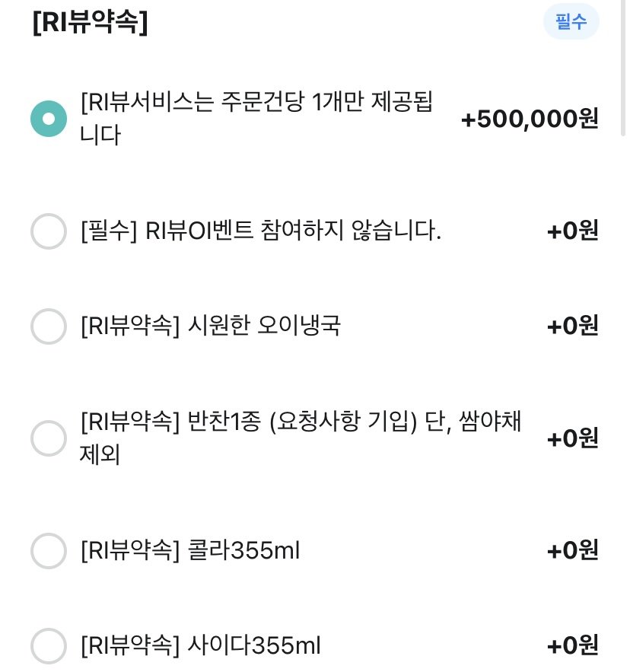Click the '시원한 오이냉국' option label text
The height and width of the screenshot is (672, 630).
click(211, 326)
